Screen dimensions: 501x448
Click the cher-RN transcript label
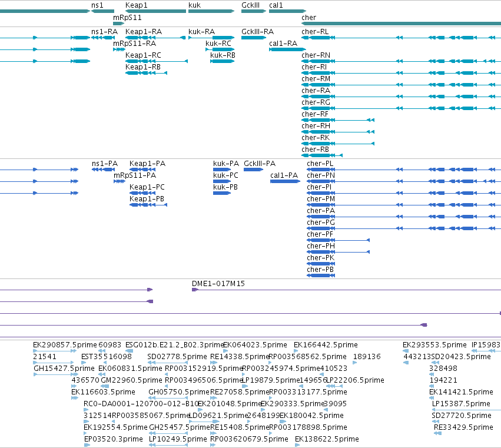(316, 55)
